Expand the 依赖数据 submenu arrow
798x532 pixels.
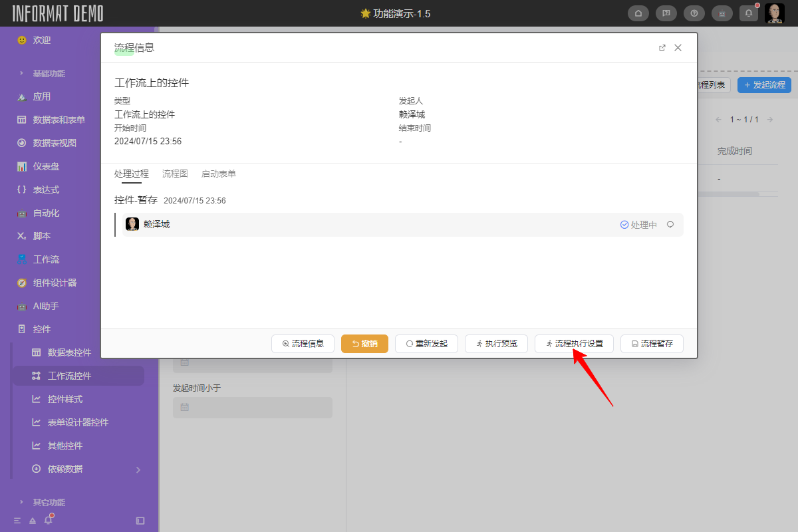[x=138, y=469]
